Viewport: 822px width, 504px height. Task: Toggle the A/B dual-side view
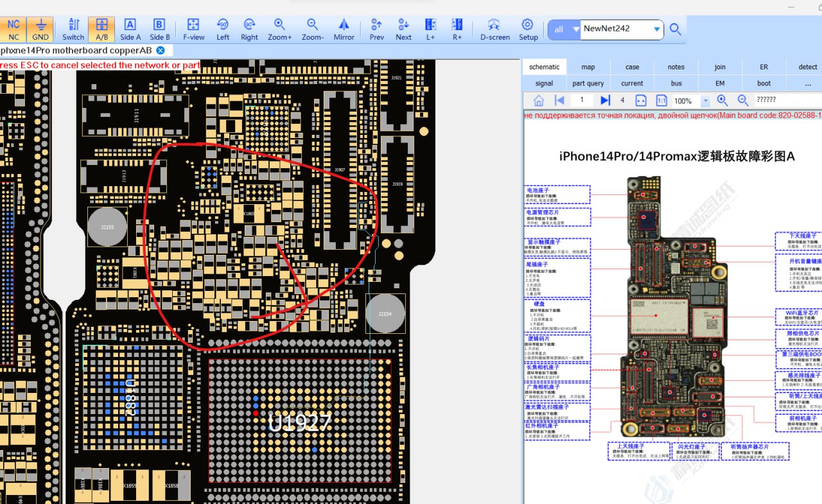tap(101, 30)
